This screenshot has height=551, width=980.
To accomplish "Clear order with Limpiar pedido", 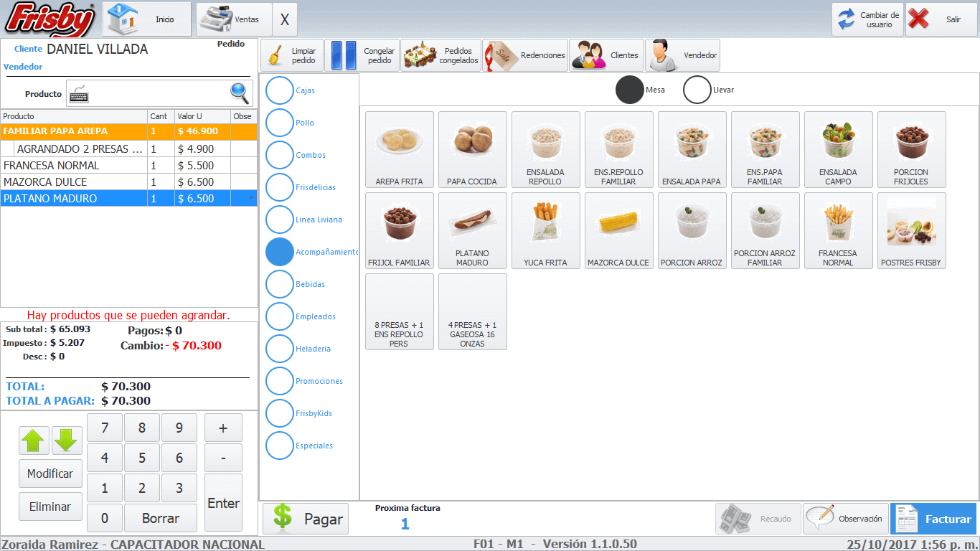I will [291, 55].
